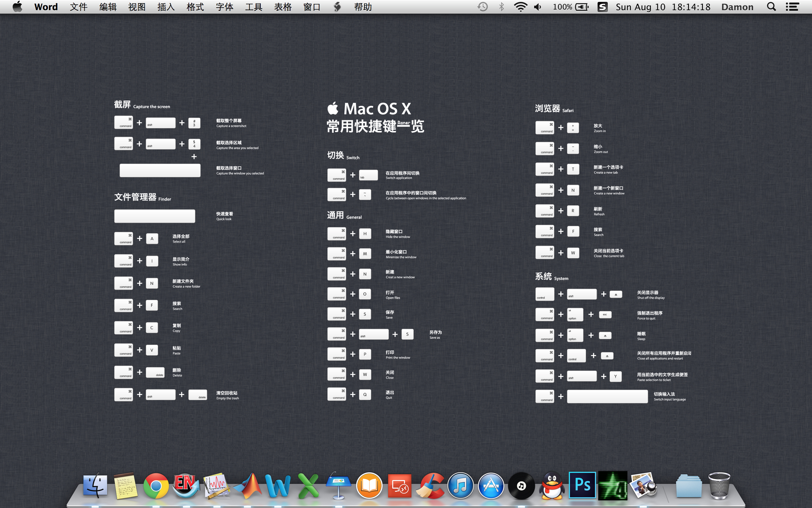Open the App Store from Dock
This screenshot has width=812, height=508.
[x=491, y=486]
